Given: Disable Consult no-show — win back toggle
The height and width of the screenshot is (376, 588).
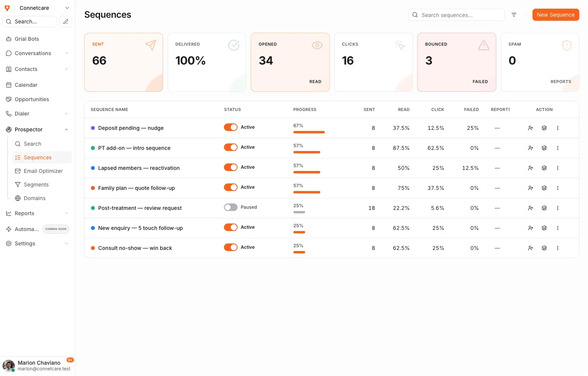Looking at the screenshot, I should pos(231,247).
